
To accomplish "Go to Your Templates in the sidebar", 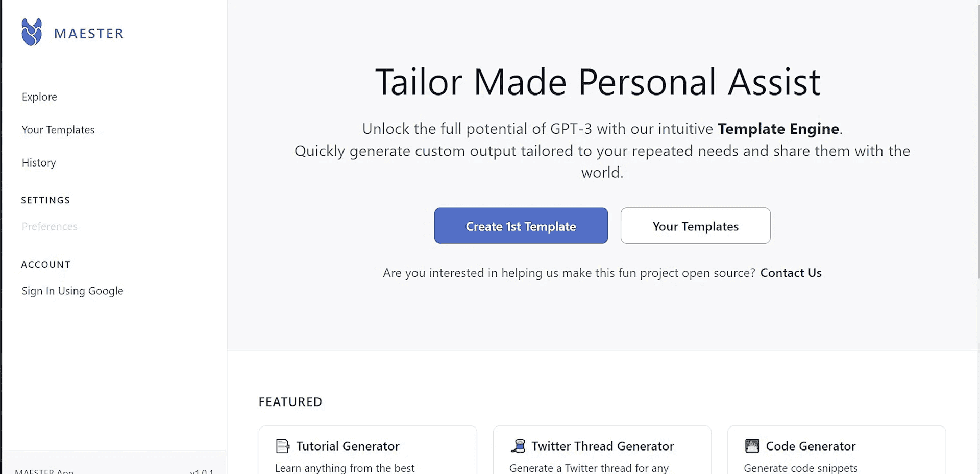I will point(58,130).
